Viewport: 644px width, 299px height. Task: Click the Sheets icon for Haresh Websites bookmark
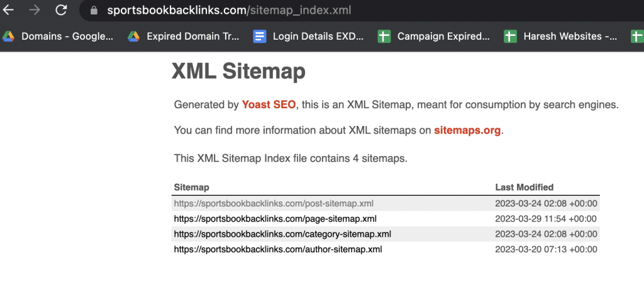[x=510, y=37]
